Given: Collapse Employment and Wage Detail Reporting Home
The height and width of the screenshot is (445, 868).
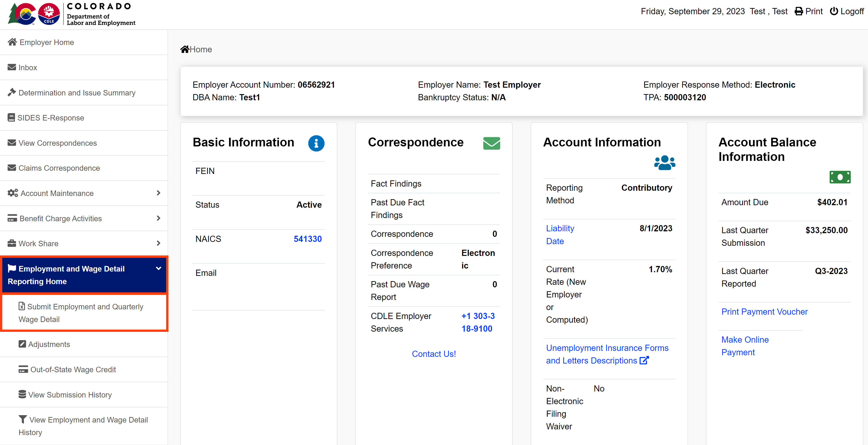Looking at the screenshot, I should click(x=158, y=268).
